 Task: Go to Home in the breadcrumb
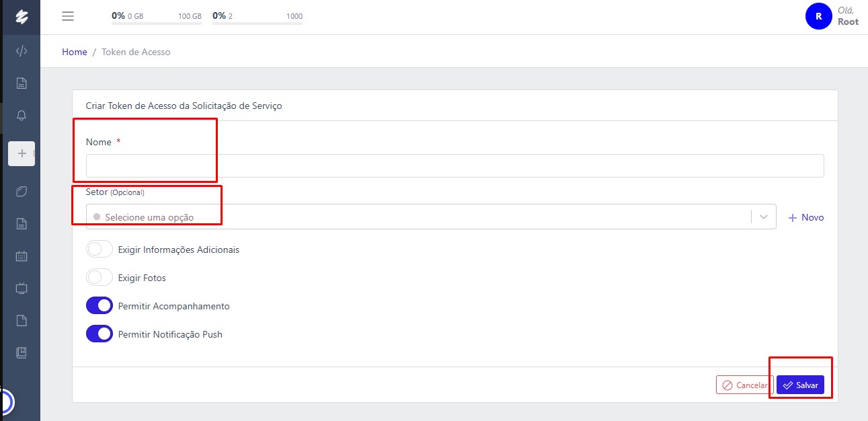(75, 52)
